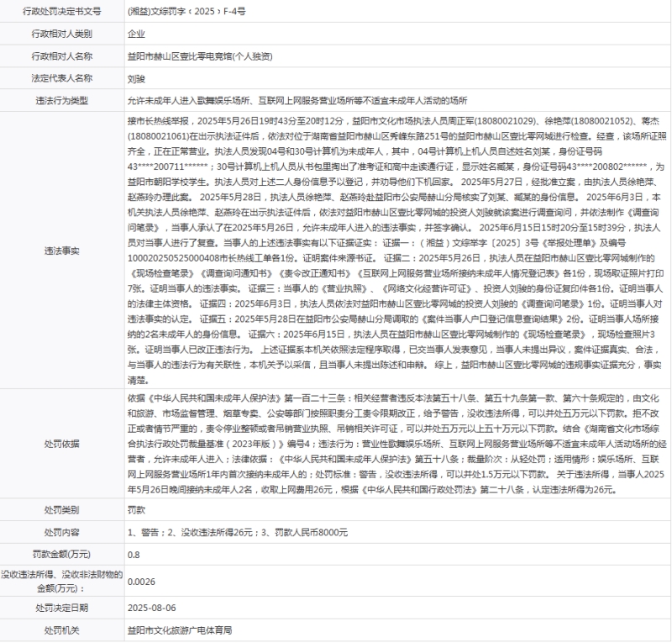
Task: Select the penalty content listing 罚款人民币8000元
Action: 237,532
